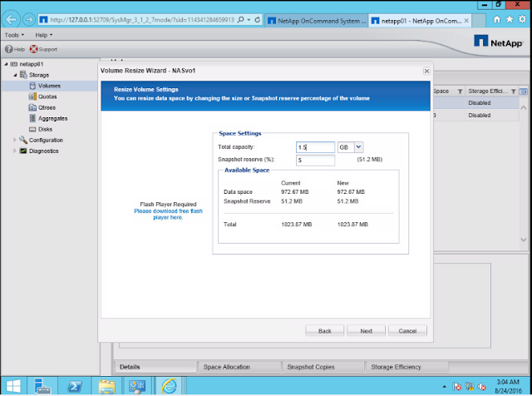Image resolution: width=532 pixels, height=396 pixels.
Task: Click the network tray icon
Action: pyautogui.click(x=469, y=386)
